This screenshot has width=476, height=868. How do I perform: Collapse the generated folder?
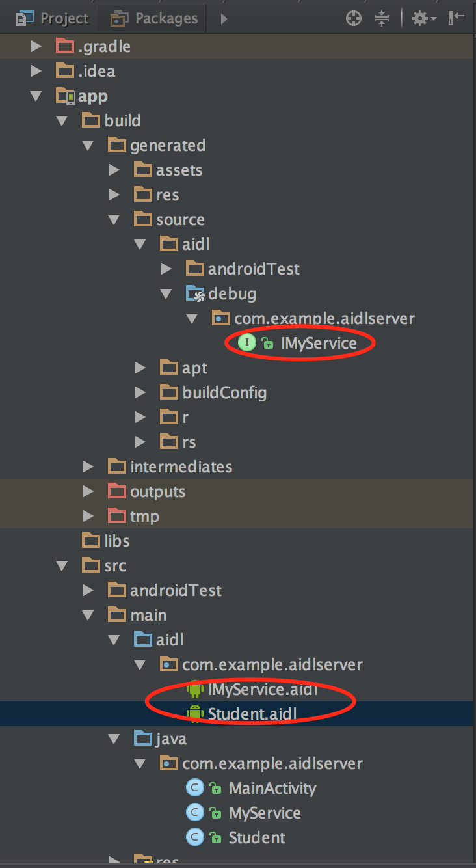tap(88, 146)
